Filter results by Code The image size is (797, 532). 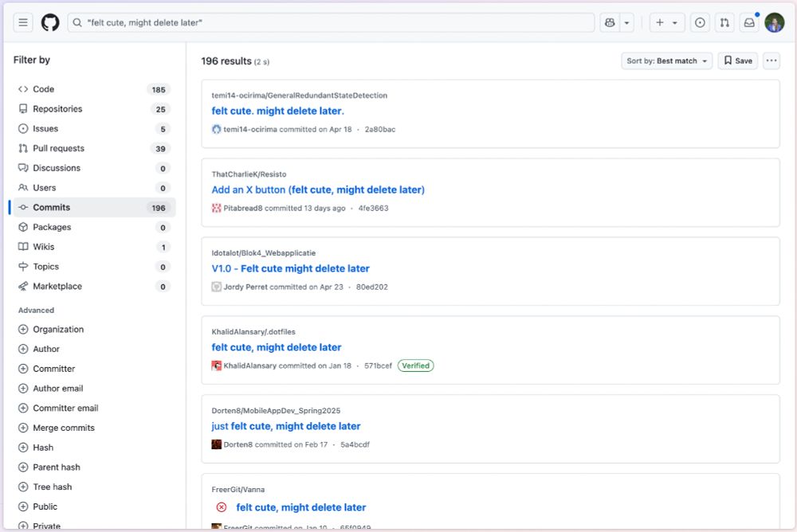(94, 89)
